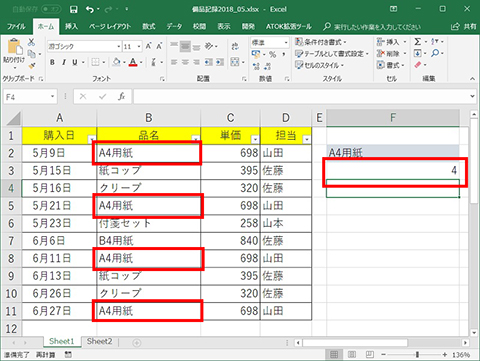Switch to Sheet2 tab

click(99, 341)
